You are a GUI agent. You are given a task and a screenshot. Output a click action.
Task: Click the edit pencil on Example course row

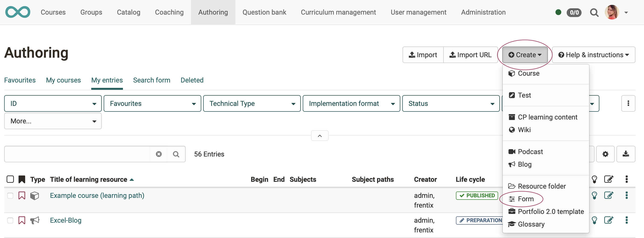[x=609, y=195]
